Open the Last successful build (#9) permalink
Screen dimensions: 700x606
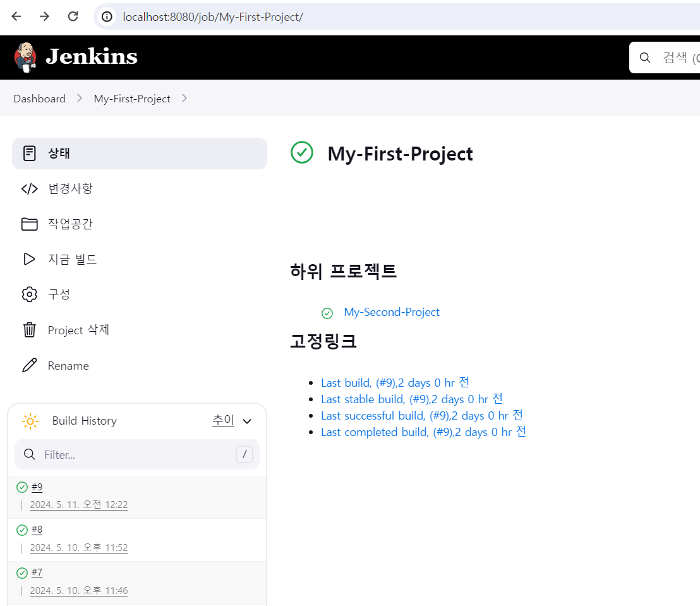[x=422, y=415]
